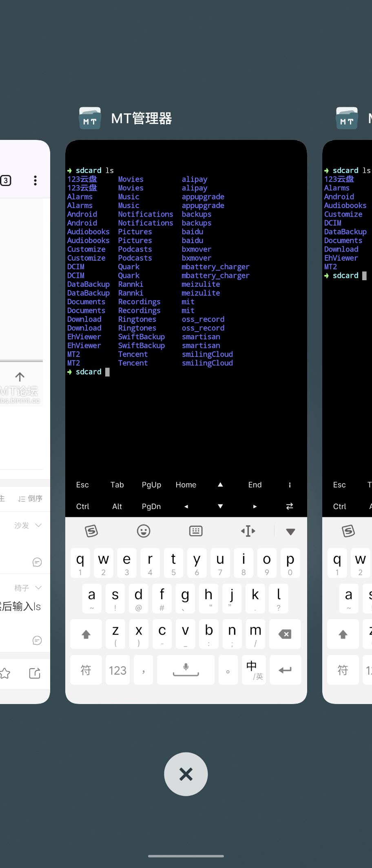
Task: Tap the reply bubble icon below 椅子 post
Action: tap(37, 640)
